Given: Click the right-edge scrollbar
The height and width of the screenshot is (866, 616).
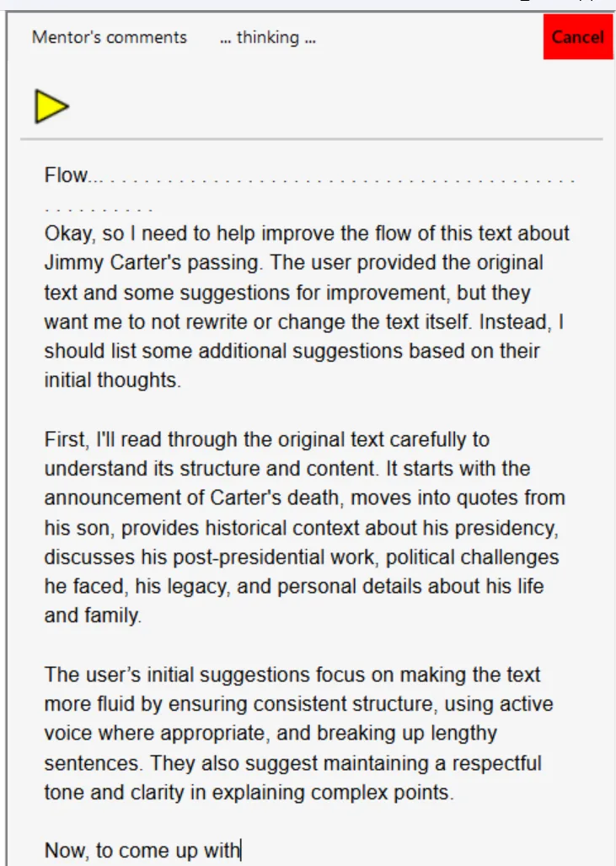Looking at the screenshot, I should [610, 422].
